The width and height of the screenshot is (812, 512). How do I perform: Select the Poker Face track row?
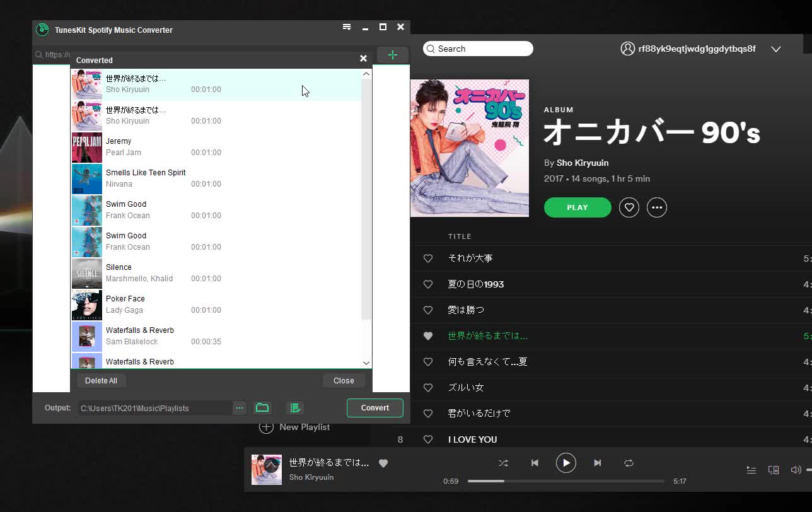[216, 305]
